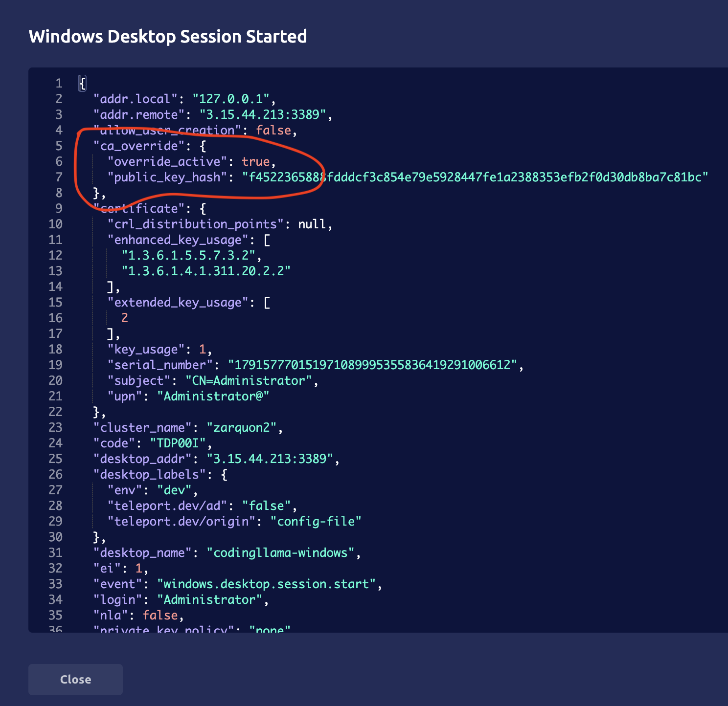
Task: Click the Windows Desktop Session Started heading
Action: coord(168,37)
